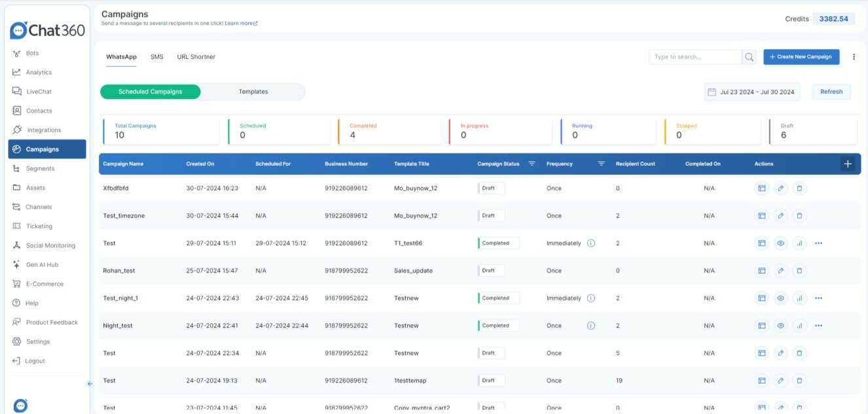
Task: Switch to the SMS tab
Action: pyautogui.click(x=156, y=57)
